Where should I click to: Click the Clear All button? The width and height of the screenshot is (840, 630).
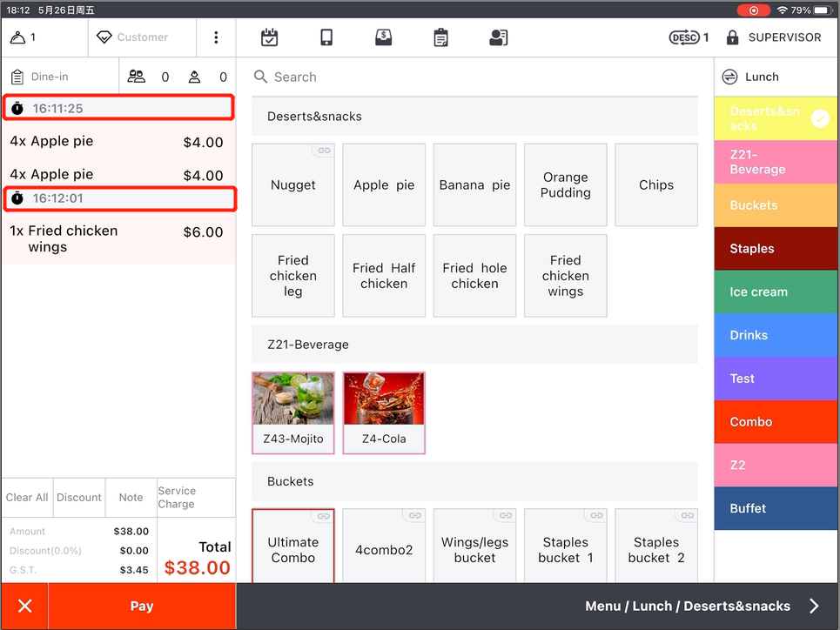pyautogui.click(x=27, y=498)
